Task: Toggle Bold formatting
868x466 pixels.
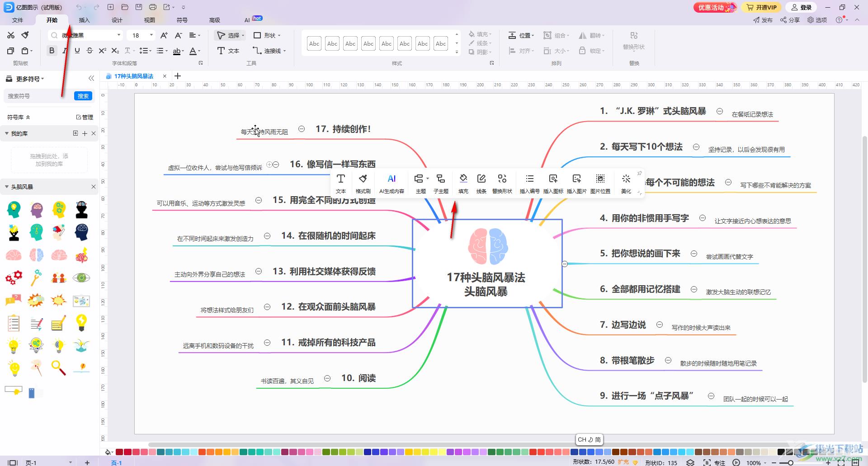Action: click(x=52, y=51)
